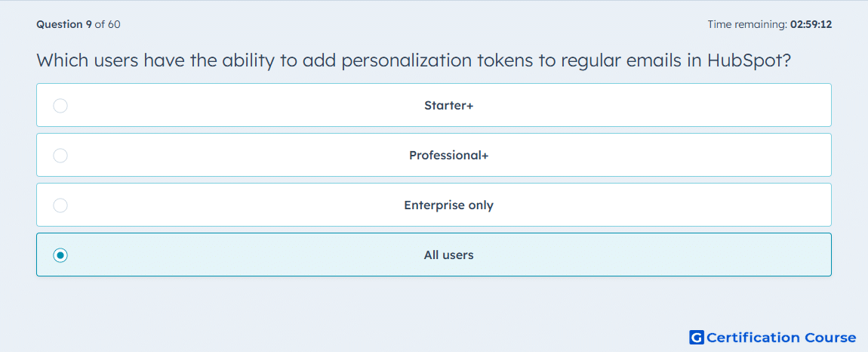
Task: Click the selected All users radio button
Action: click(60, 255)
